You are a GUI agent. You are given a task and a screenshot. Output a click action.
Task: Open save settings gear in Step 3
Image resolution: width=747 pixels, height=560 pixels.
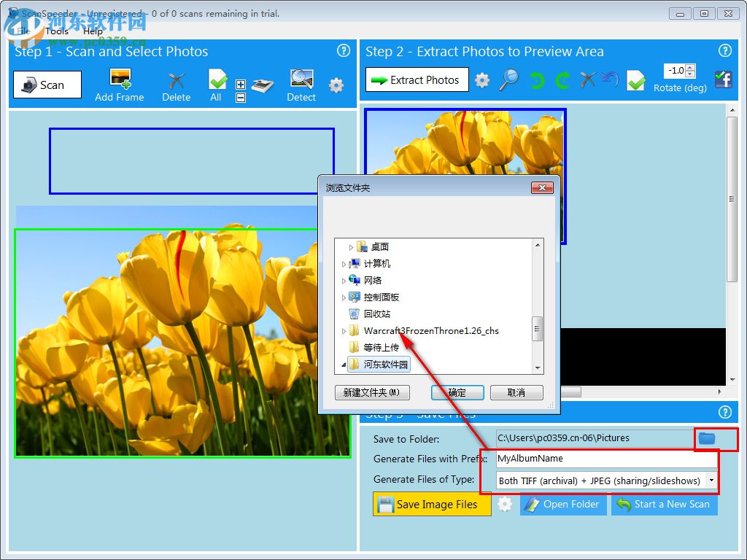[x=505, y=504]
